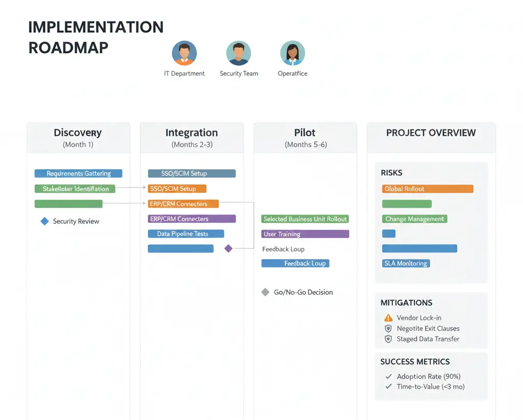This screenshot has height=420, width=523.
Task: Toggle the Time-to-Value checkmark
Action: coord(388,387)
